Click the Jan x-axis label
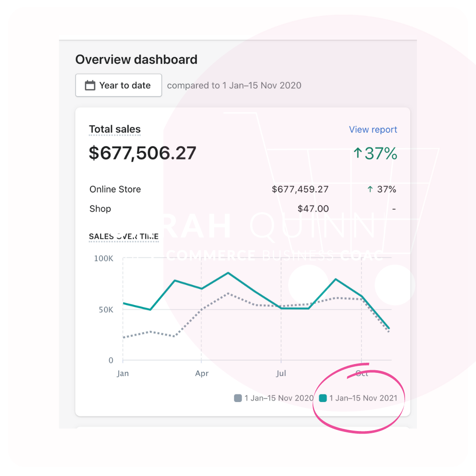The width and height of the screenshot is (476, 476). 123,373
